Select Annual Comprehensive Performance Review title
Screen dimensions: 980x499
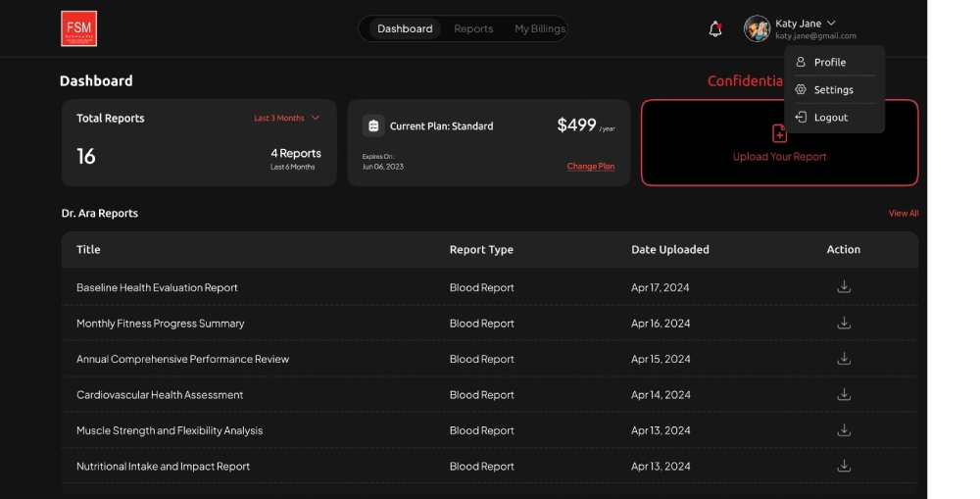pyautogui.click(x=182, y=359)
